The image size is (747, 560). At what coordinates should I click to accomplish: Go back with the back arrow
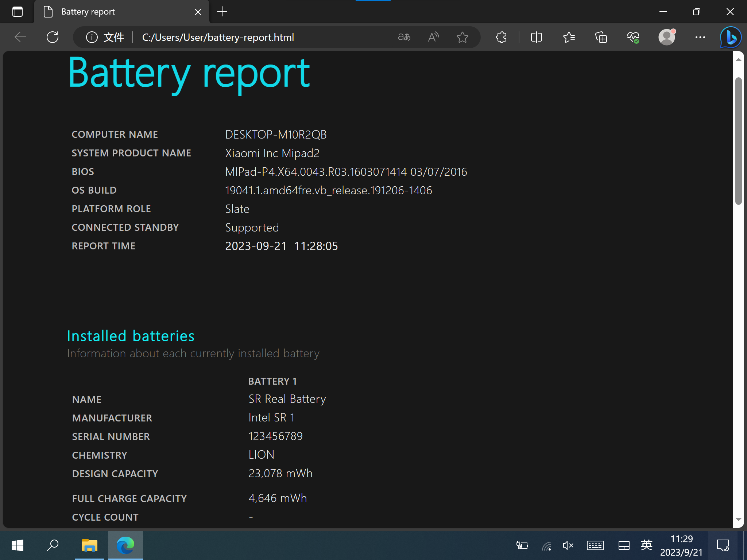tap(20, 37)
